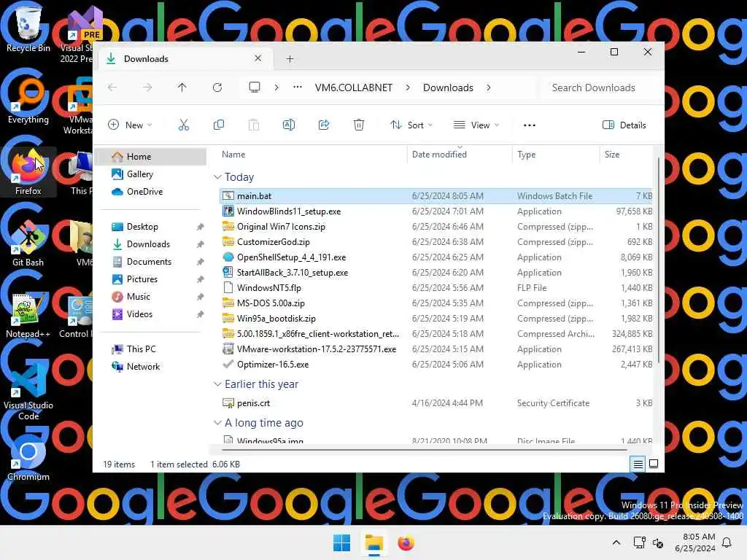Sort by Type column header
This screenshot has height=560, width=747.
click(x=556, y=155)
